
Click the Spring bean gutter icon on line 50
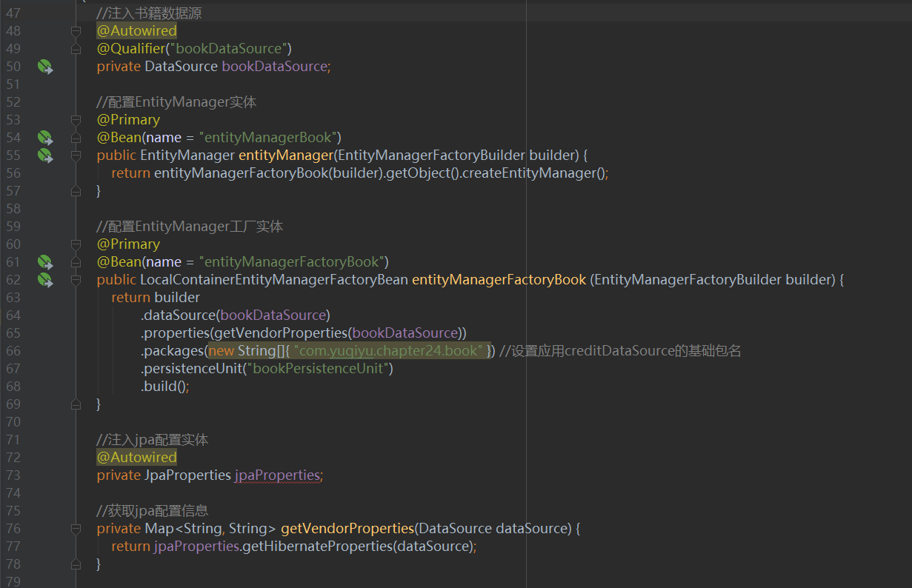click(46, 67)
